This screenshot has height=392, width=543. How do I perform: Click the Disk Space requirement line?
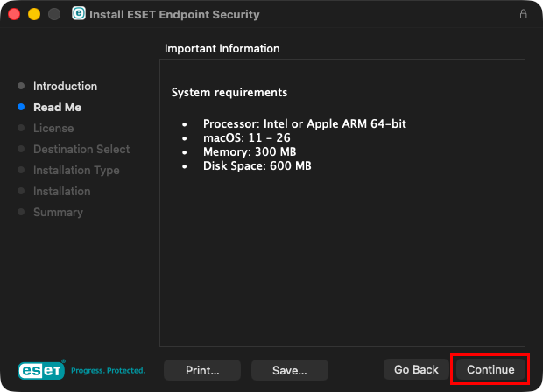click(x=257, y=165)
